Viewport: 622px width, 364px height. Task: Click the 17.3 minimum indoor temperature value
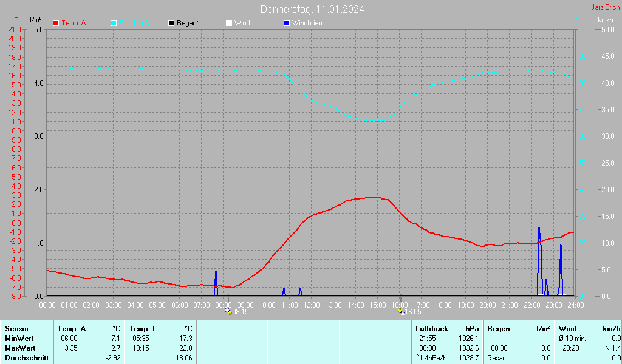(x=186, y=339)
